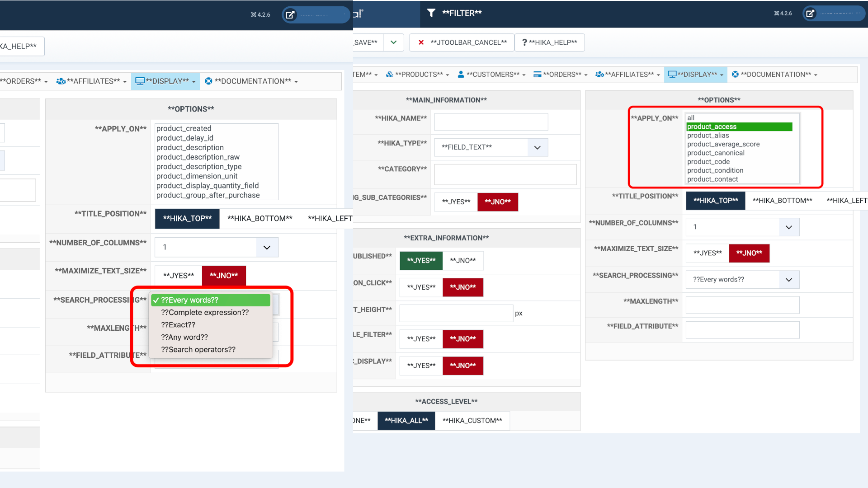Choose Complete expression option in open list
868x488 pixels.
tap(205, 313)
